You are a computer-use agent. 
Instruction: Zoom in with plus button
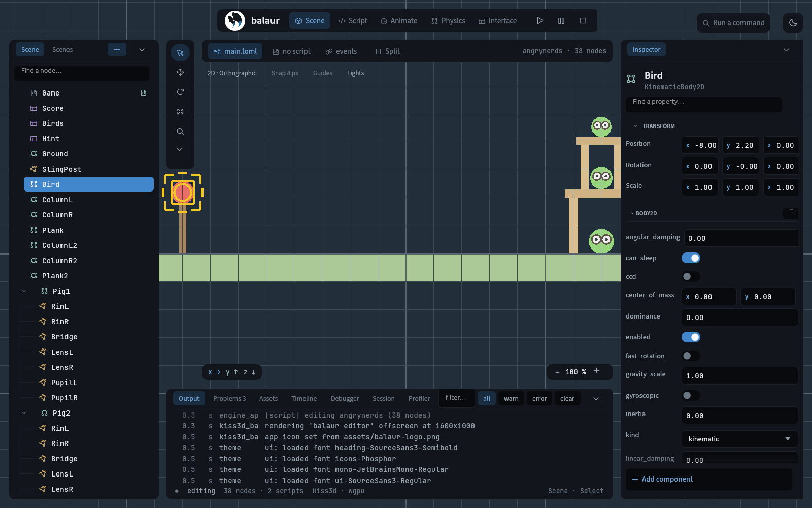[x=596, y=371]
